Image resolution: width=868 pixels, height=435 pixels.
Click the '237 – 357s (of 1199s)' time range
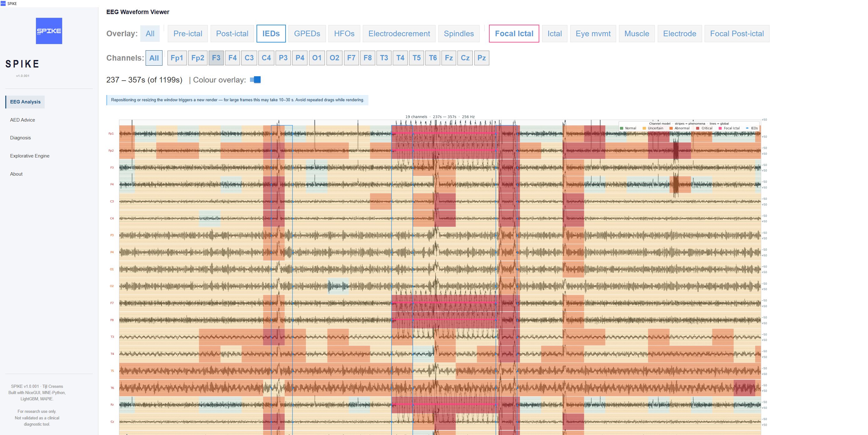coord(144,80)
